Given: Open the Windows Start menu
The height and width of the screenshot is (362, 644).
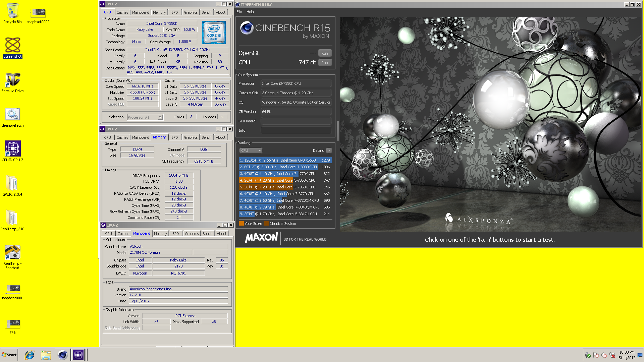Looking at the screenshot, I should click(9, 355).
